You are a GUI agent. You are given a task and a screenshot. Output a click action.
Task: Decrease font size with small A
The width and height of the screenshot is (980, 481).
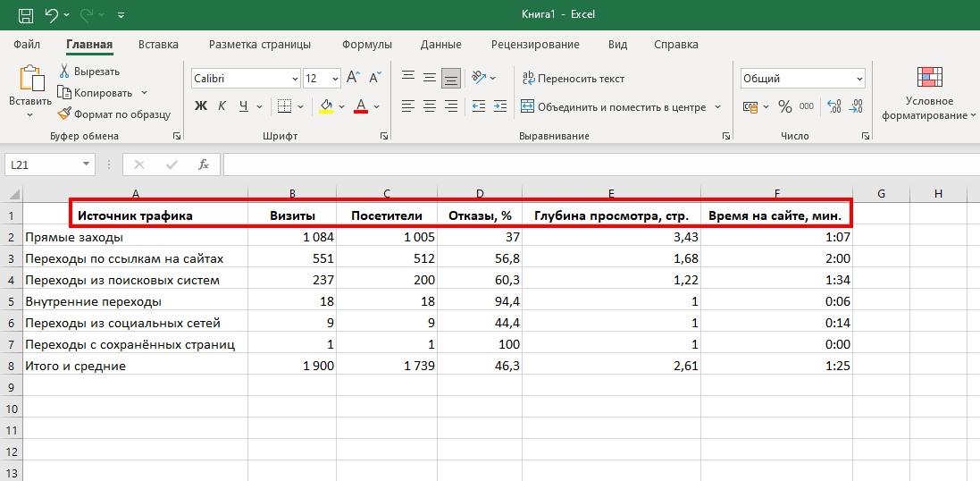coord(375,78)
